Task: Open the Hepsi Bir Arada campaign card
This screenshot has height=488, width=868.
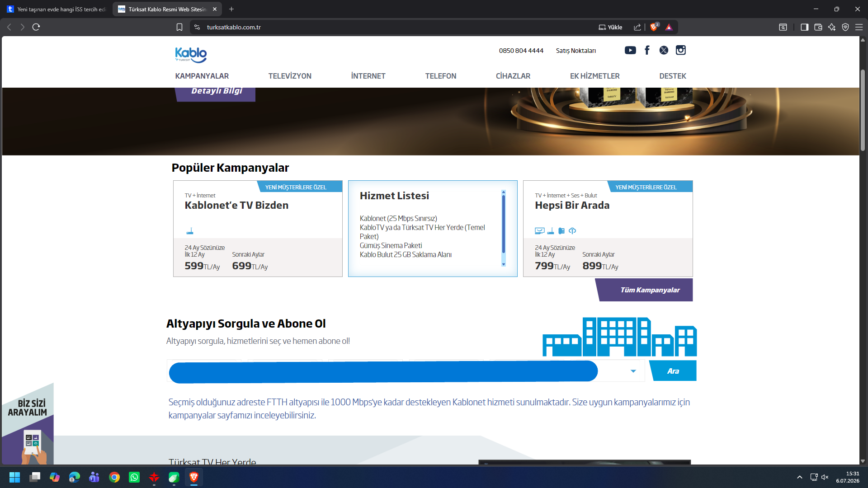Action: tap(608, 229)
